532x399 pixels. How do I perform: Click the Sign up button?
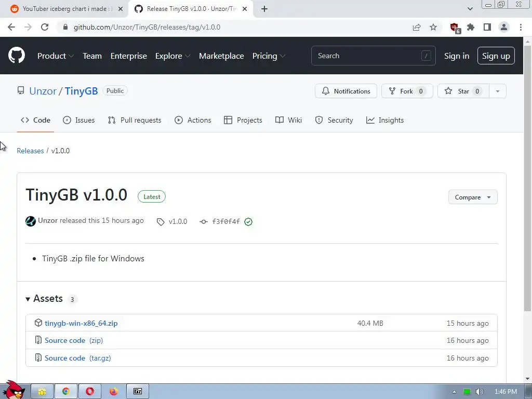tap(496, 56)
